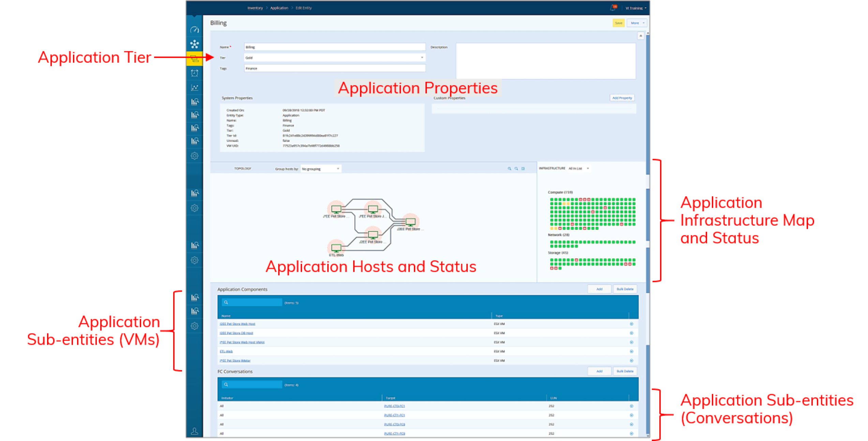Remove the PURE-CT1-FC1 conversation row
Viewport: 868px width, 441px height.
(631, 415)
